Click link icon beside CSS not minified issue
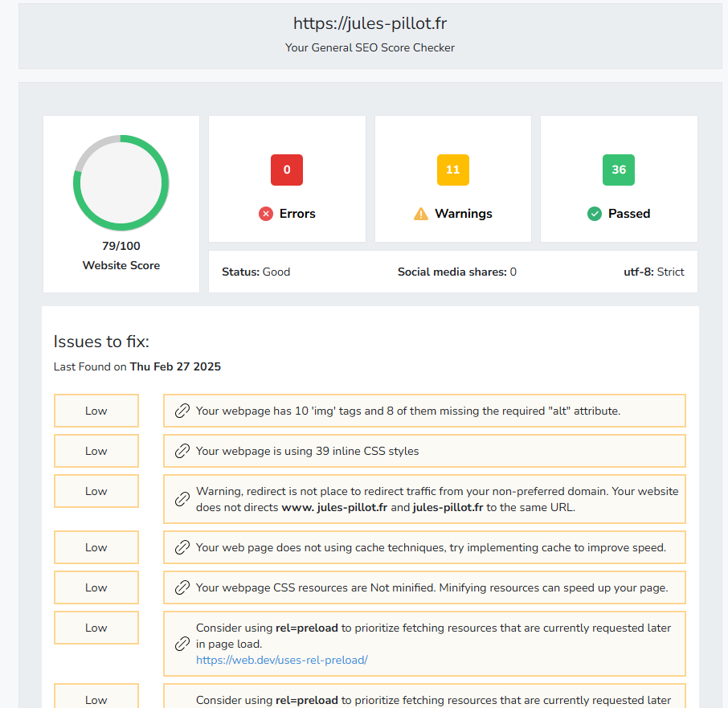 tap(182, 587)
